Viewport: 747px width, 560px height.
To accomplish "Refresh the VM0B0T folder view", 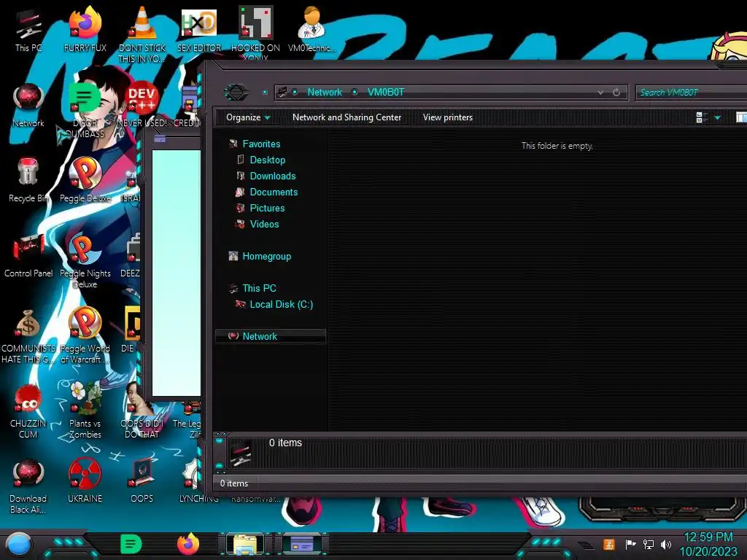I will (616, 93).
